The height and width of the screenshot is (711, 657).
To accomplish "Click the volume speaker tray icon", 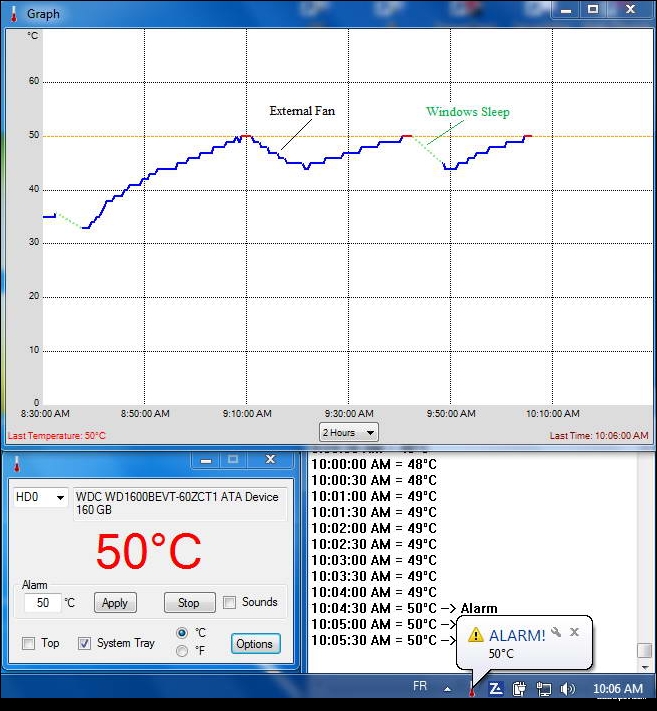I will (x=567, y=689).
